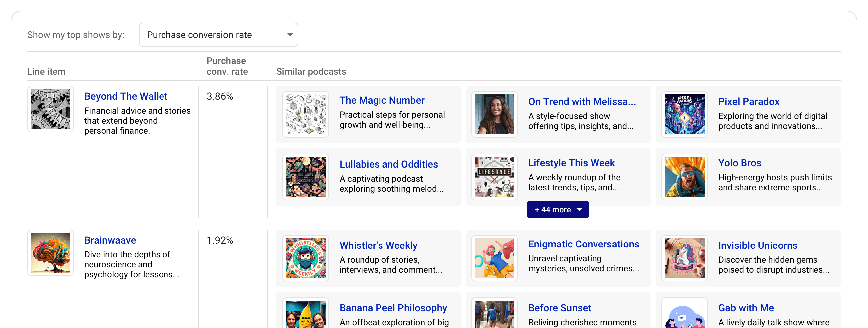Screen dimensions: 868x328
Task: Click the Invisible Unicorns cover art
Action: click(684, 258)
